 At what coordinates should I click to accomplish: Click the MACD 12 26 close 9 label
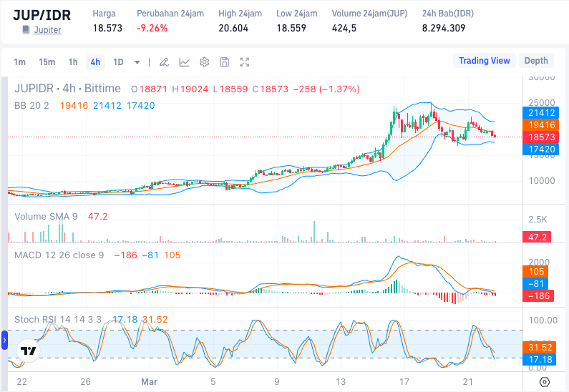(59, 255)
